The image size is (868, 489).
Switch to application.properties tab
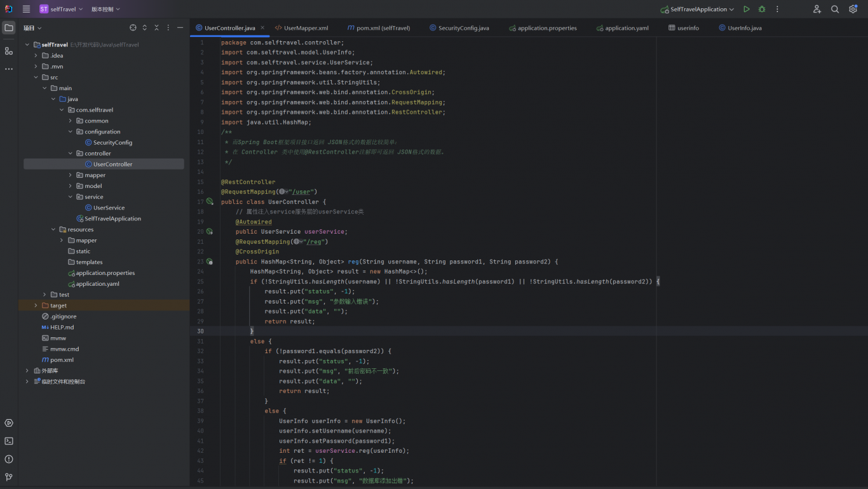pos(543,28)
